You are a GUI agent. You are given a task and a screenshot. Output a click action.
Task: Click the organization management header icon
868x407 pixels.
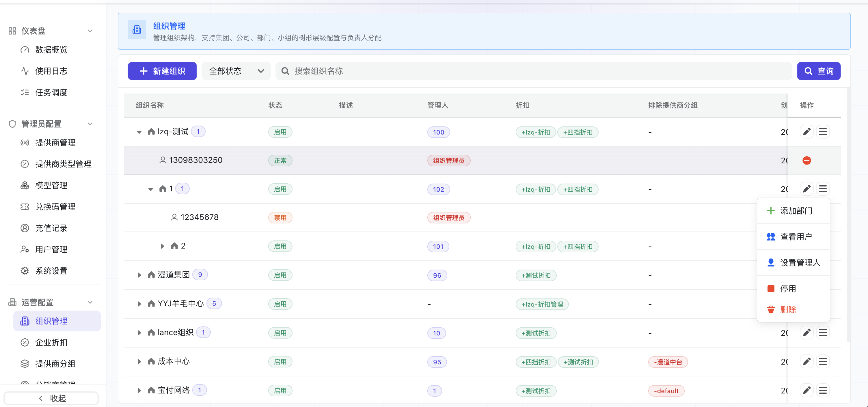pos(137,30)
